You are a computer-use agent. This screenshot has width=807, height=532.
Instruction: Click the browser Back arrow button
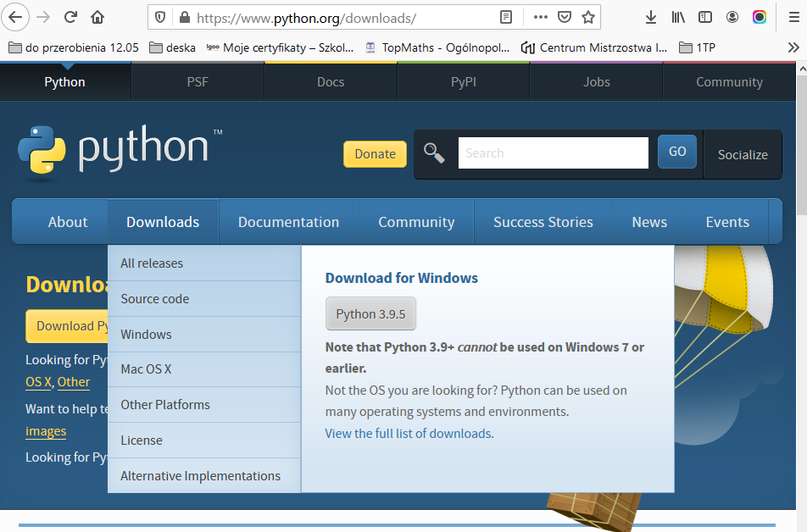[15, 18]
